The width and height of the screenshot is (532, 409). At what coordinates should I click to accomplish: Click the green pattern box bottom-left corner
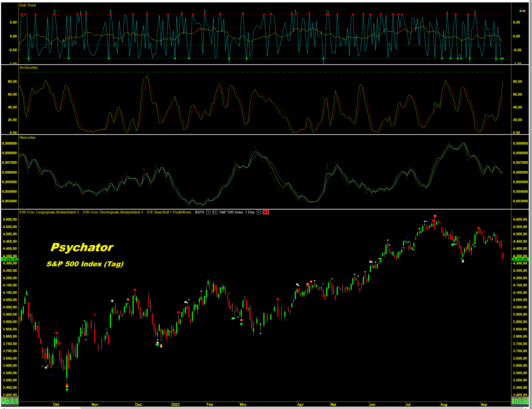tap(10, 401)
